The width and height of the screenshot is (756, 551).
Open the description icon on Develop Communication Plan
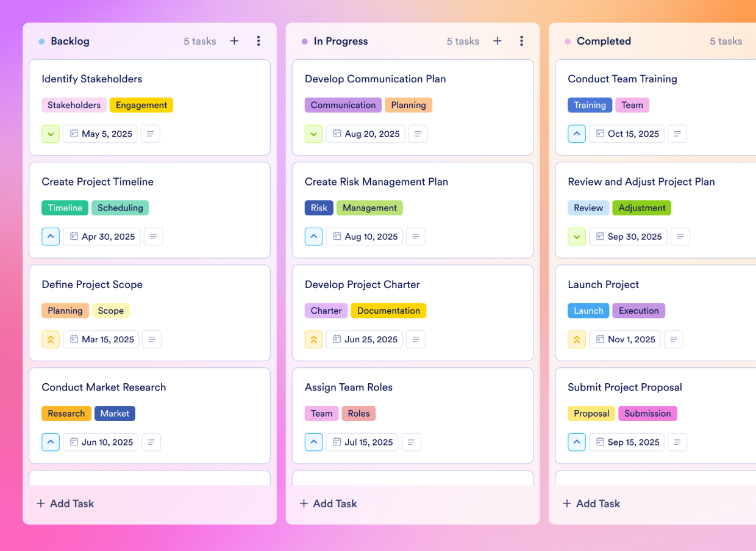418,134
